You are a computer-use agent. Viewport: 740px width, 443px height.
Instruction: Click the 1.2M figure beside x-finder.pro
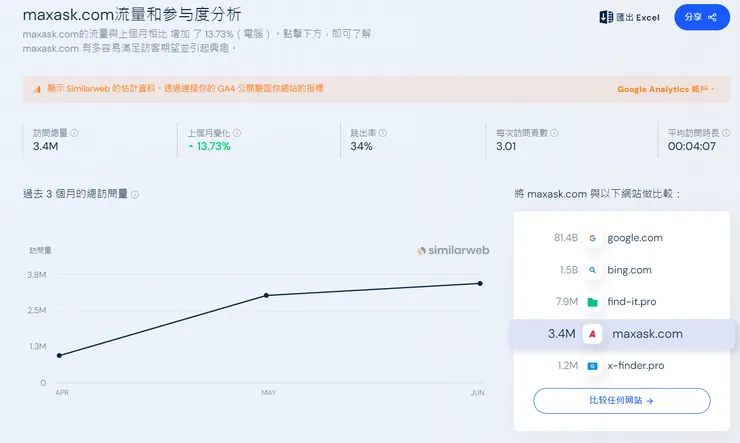click(568, 365)
